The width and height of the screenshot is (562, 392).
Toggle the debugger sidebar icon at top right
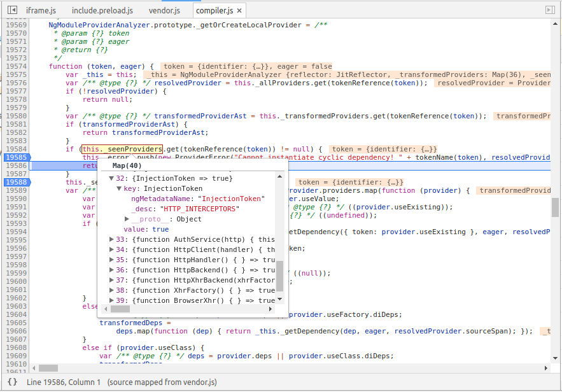pyautogui.click(x=550, y=10)
